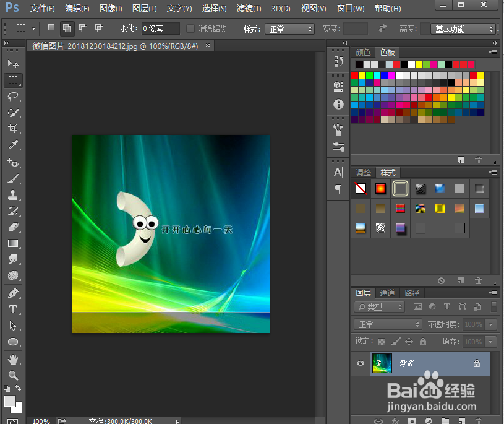Select the Move tool
This screenshot has width=504, height=424.
point(13,64)
